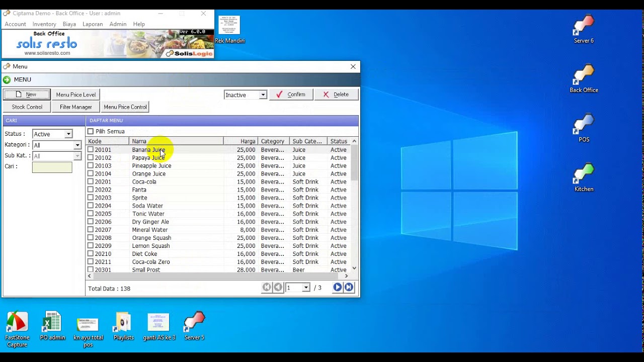Image resolution: width=644 pixels, height=362 pixels.
Task: Open the Laporan menu
Action: 93,24
